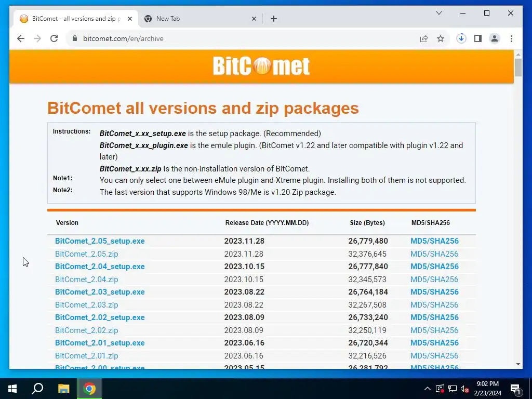The width and height of the screenshot is (532, 399).
Task: Switch to the BitComet archive tab
Action: tap(75, 19)
